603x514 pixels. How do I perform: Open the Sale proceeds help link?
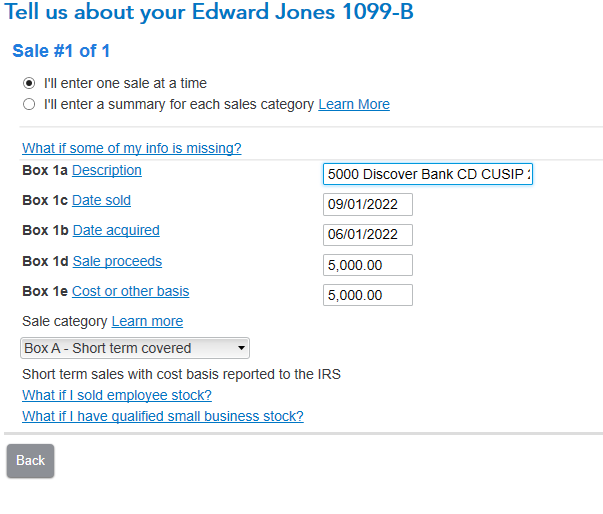pyautogui.click(x=117, y=261)
